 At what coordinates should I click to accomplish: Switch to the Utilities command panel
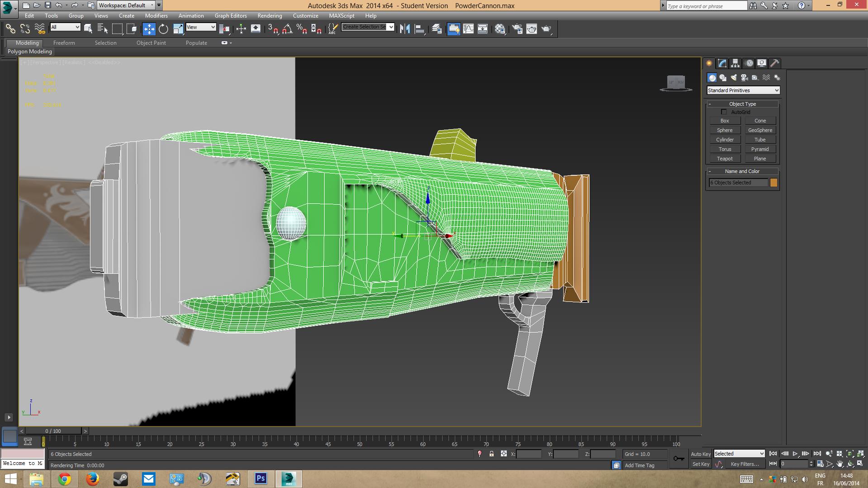(x=775, y=63)
